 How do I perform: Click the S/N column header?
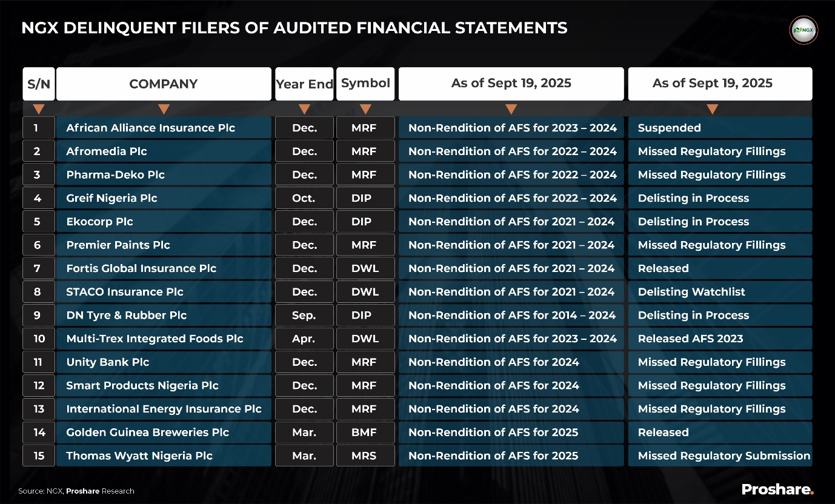pyautogui.click(x=39, y=84)
